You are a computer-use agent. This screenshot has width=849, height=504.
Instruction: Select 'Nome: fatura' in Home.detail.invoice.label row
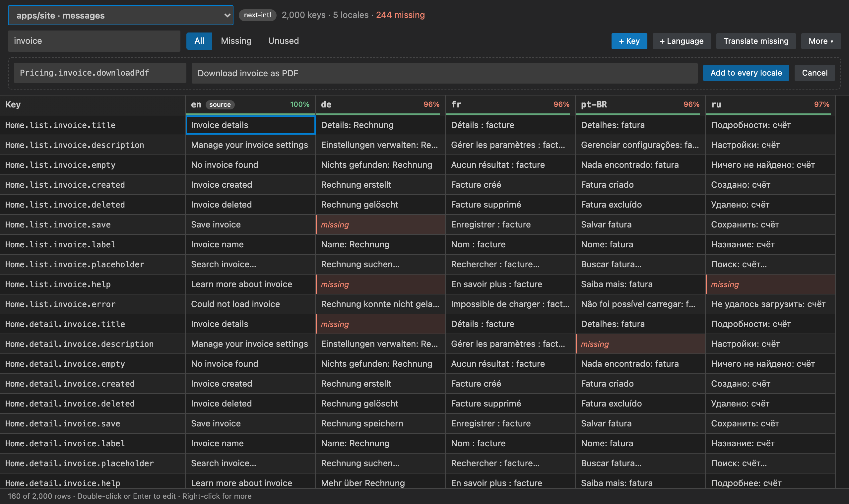pyautogui.click(x=640, y=444)
